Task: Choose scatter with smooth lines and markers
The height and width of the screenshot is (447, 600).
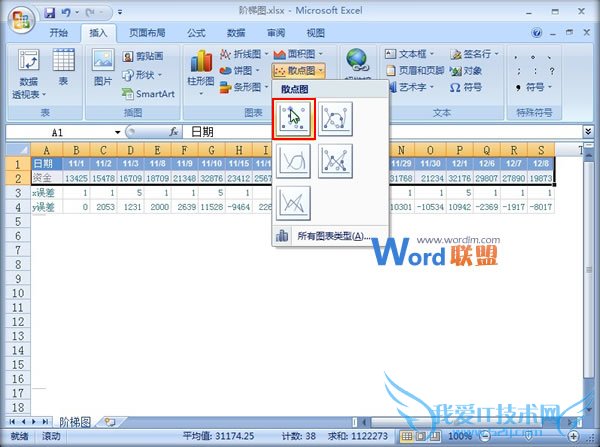Action: coord(335,119)
